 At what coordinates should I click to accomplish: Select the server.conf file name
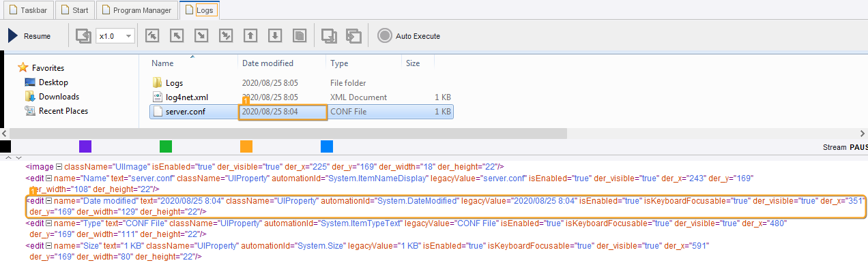[x=186, y=112]
